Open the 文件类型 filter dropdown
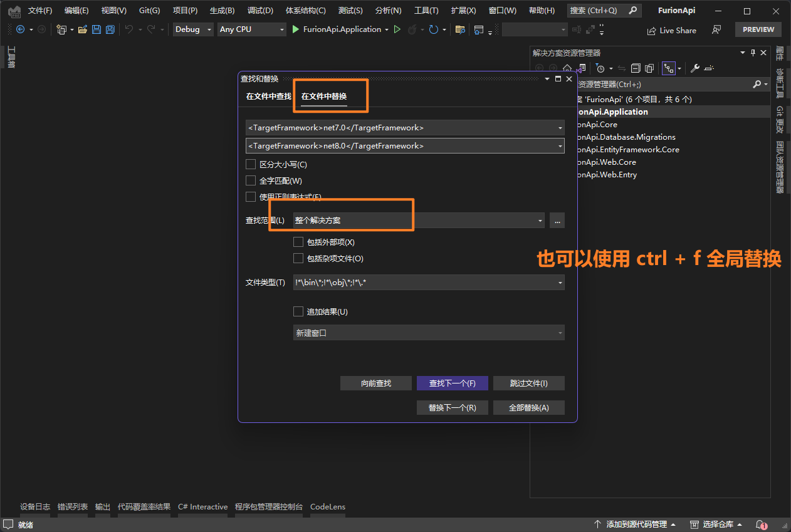The width and height of the screenshot is (791, 532). (560, 283)
